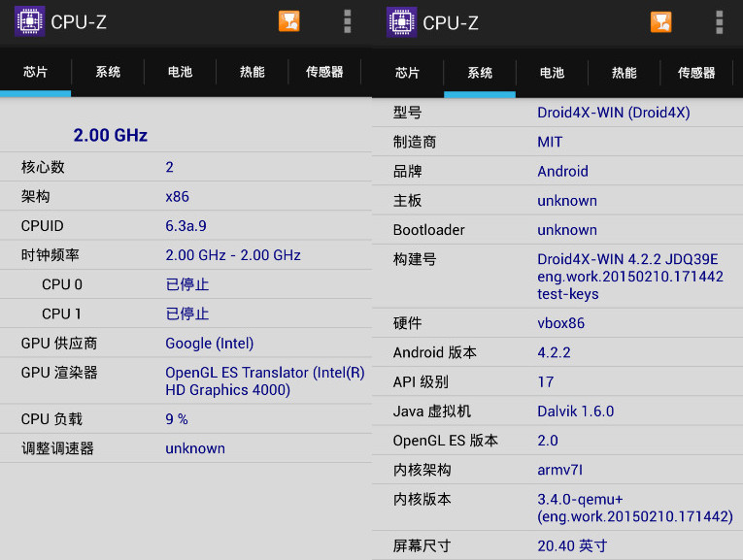The width and height of the screenshot is (743, 560).
Task: Select the CPU 负载 row showing 9 %
Action: 185,419
